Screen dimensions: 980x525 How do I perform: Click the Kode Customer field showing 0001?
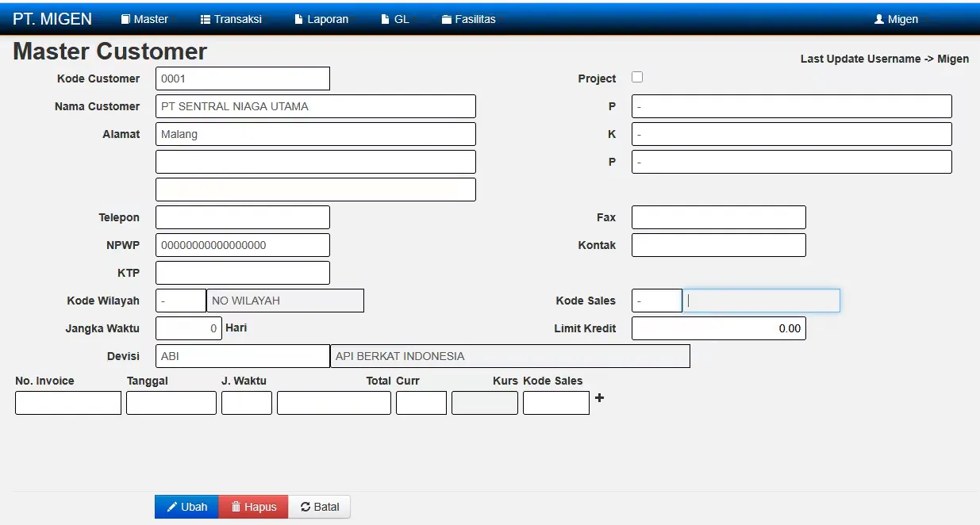tap(243, 79)
